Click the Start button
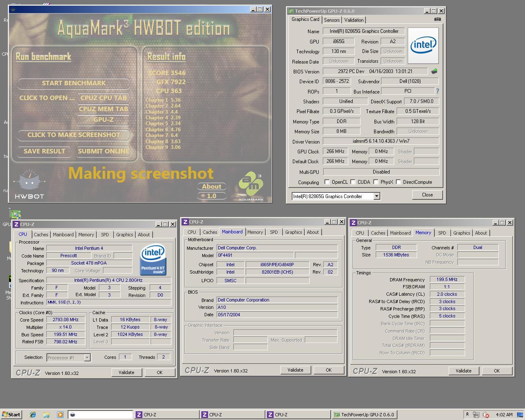Viewport: 525px width, 420px height. click(11, 415)
